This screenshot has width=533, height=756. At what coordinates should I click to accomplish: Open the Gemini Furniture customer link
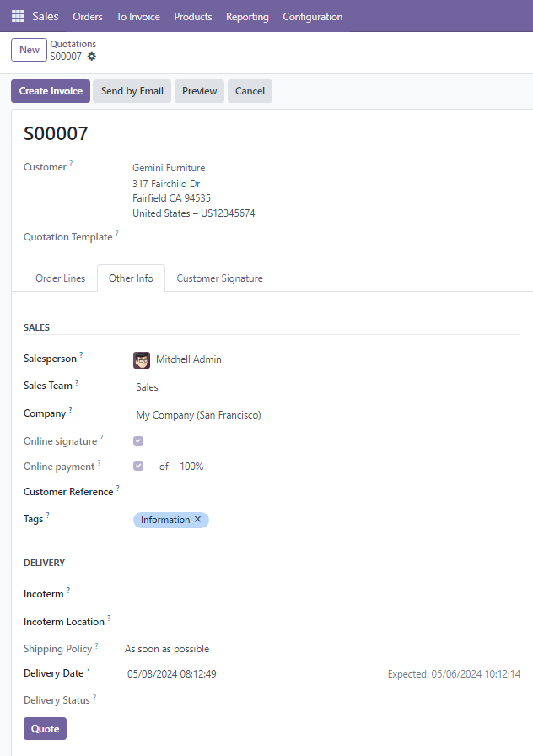(169, 168)
